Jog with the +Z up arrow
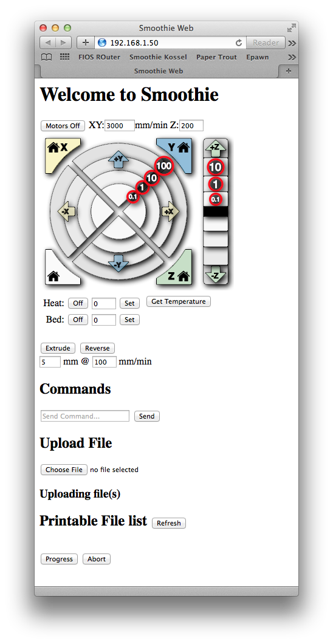Viewport: 333px width, 644px height. pos(215,148)
